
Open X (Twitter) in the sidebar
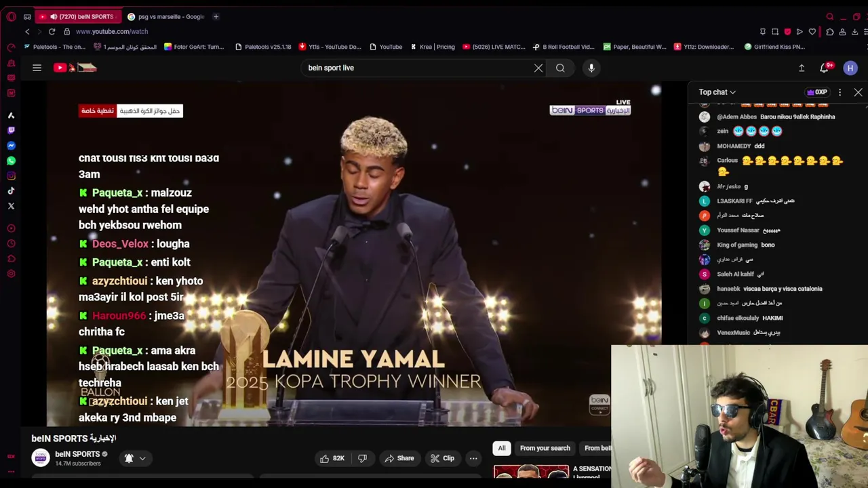pyautogui.click(x=11, y=205)
